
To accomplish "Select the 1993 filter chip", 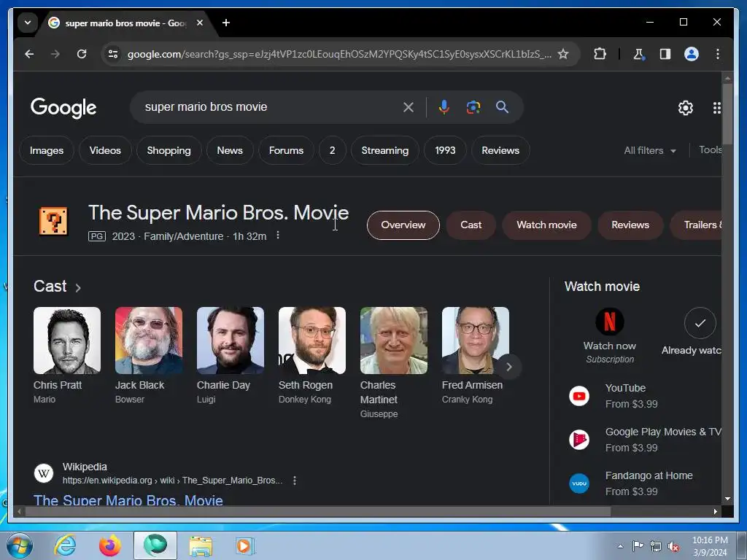I will click(445, 150).
